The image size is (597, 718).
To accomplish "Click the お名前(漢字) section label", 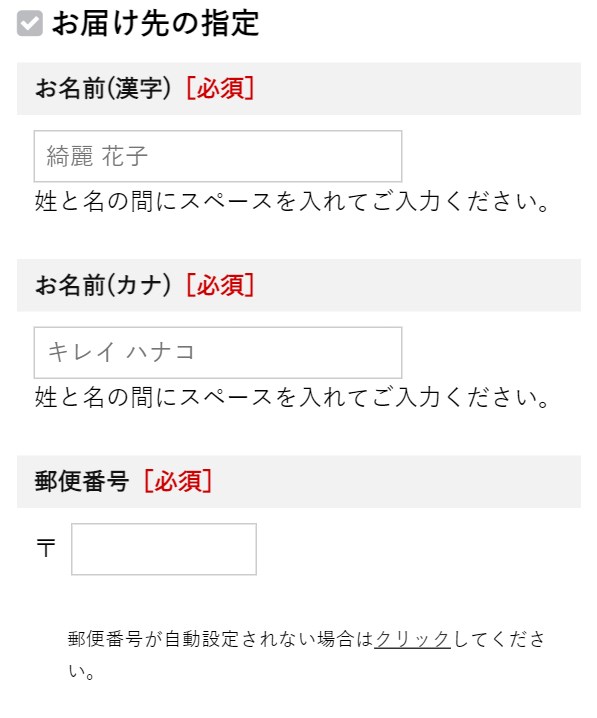I will coord(103,88).
